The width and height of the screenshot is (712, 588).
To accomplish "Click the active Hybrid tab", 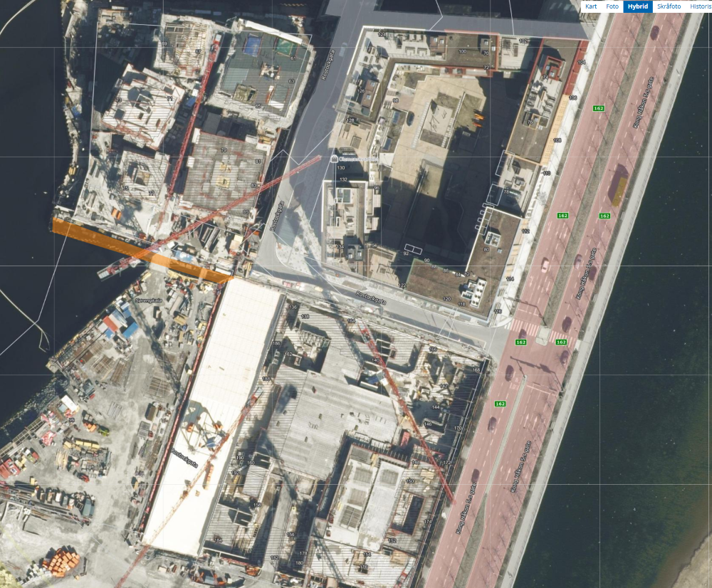I will [637, 6].
